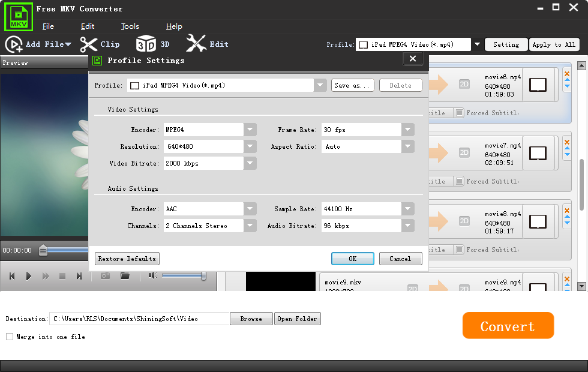Image resolution: width=588 pixels, height=372 pixels.
Task: Click the tablet device icon for movie7.mp4
Action: pos(538,153)
